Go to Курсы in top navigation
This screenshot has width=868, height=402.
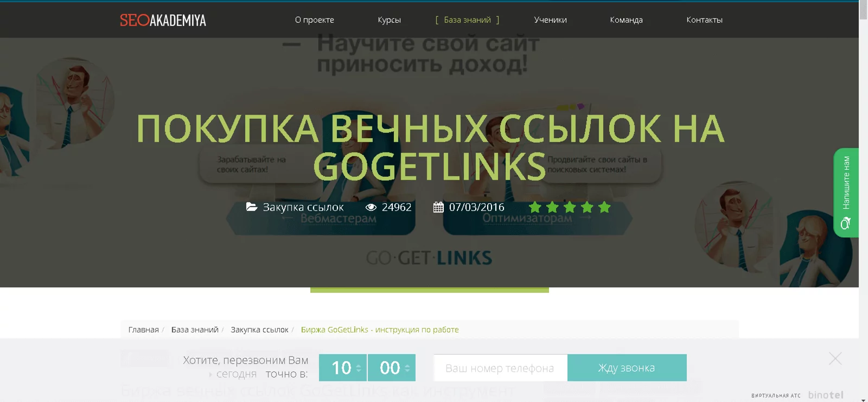click(x=390, y=20)
